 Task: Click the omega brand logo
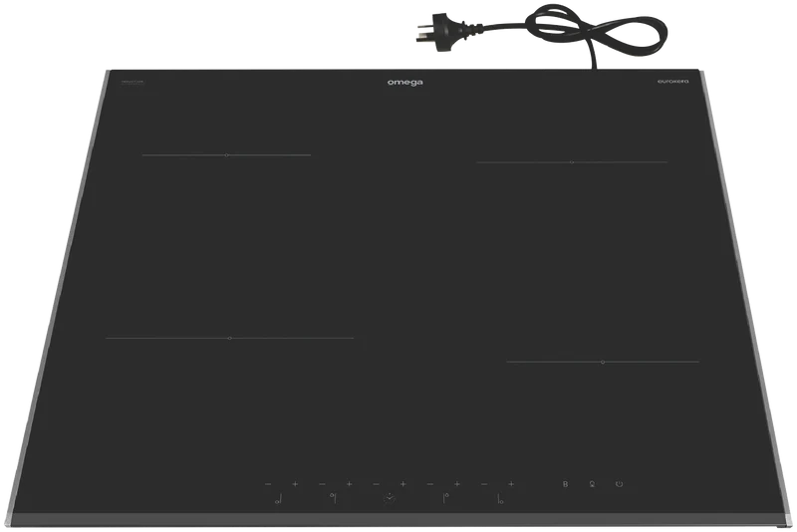pos(405,83)
